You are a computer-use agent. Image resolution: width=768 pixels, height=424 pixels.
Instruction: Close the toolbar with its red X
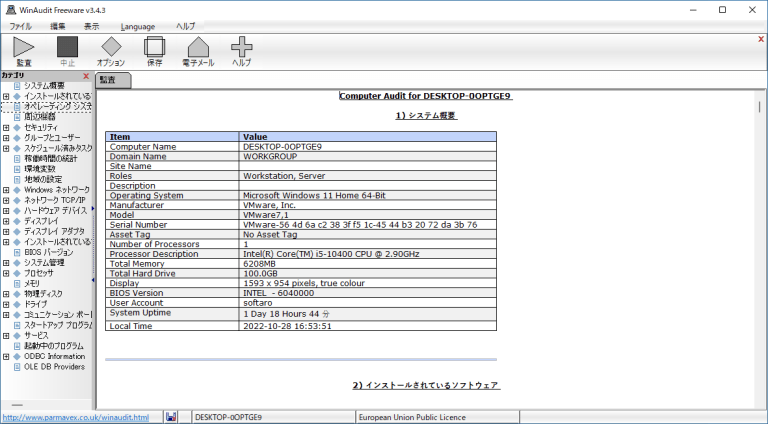tap(761, 39)
